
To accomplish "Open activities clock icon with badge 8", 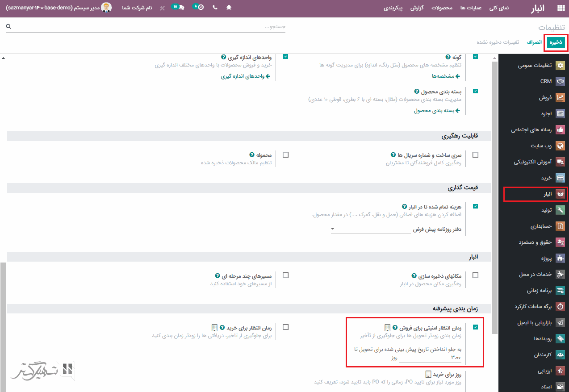I will 198,7.
